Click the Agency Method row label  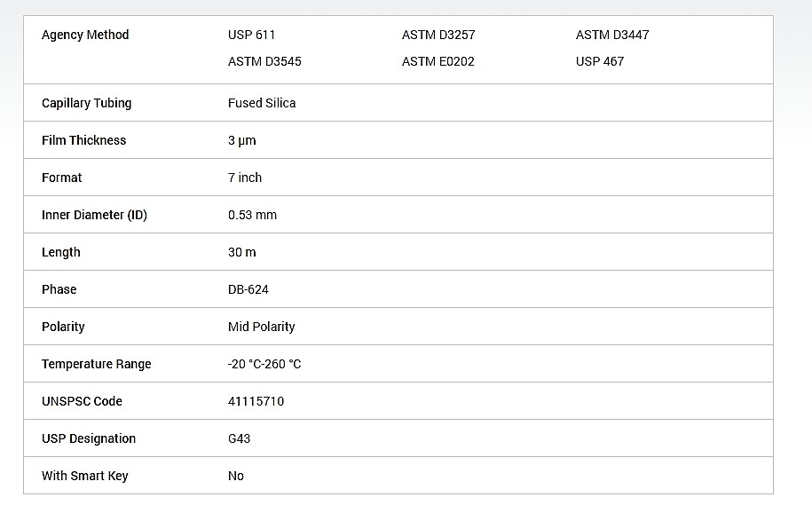click(x=85, y=35)
